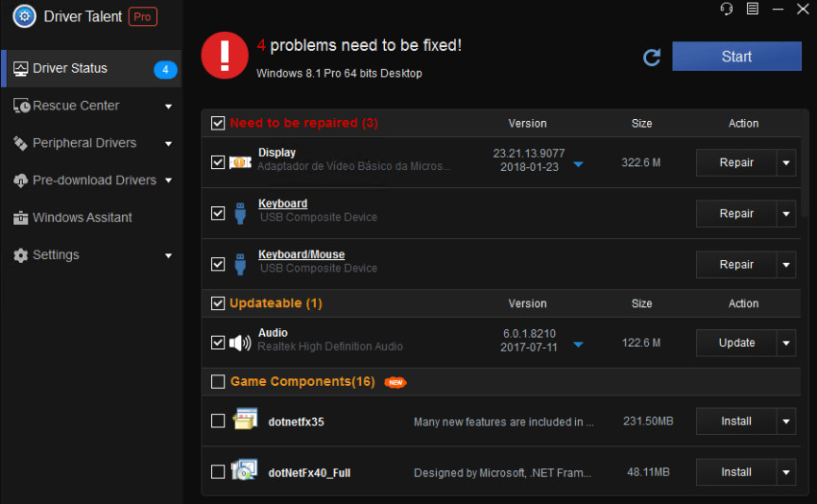Open Peripheral Drivers in the sidebar
Viewport: 817px width, 504px height.
tap(92, 143)
